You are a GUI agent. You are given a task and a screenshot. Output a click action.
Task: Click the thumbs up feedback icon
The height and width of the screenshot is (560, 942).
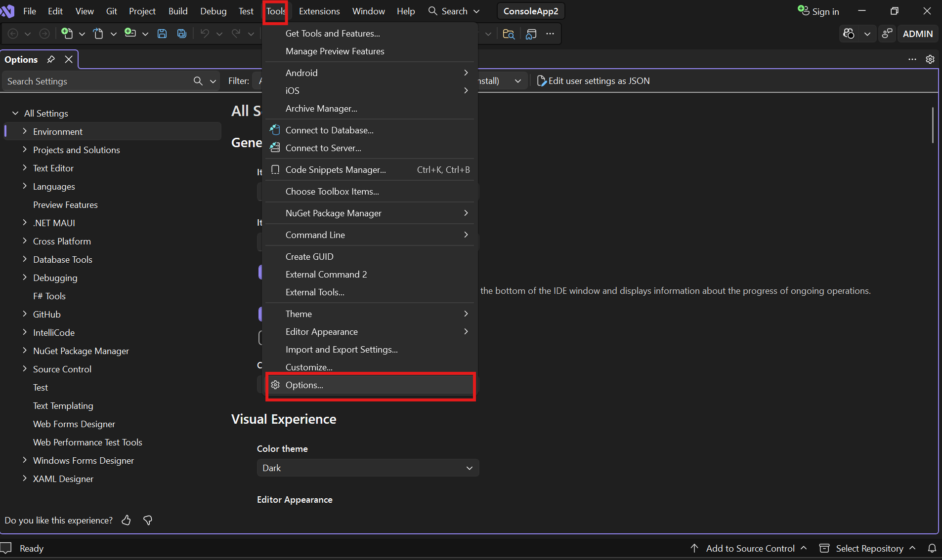pos(127,520)
